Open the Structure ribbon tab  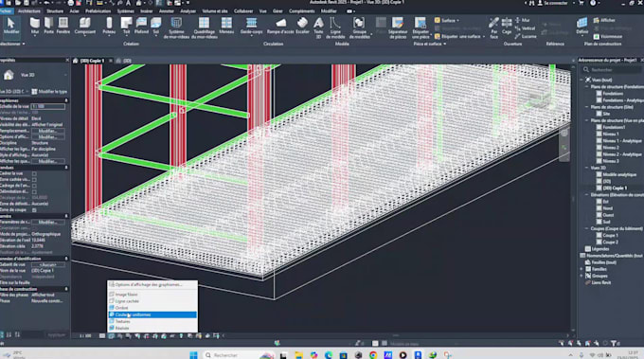(x=55, y=11)
